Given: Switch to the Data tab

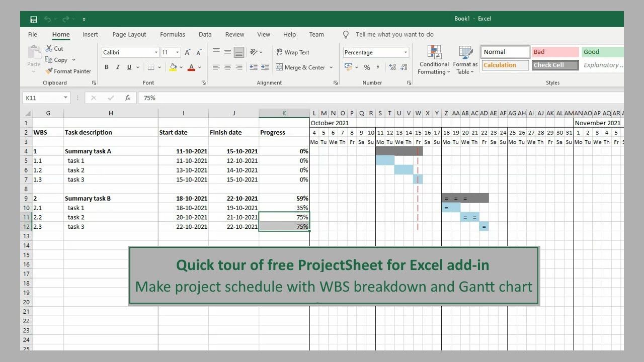Looking at the screenshot, I should coord(205,35).
